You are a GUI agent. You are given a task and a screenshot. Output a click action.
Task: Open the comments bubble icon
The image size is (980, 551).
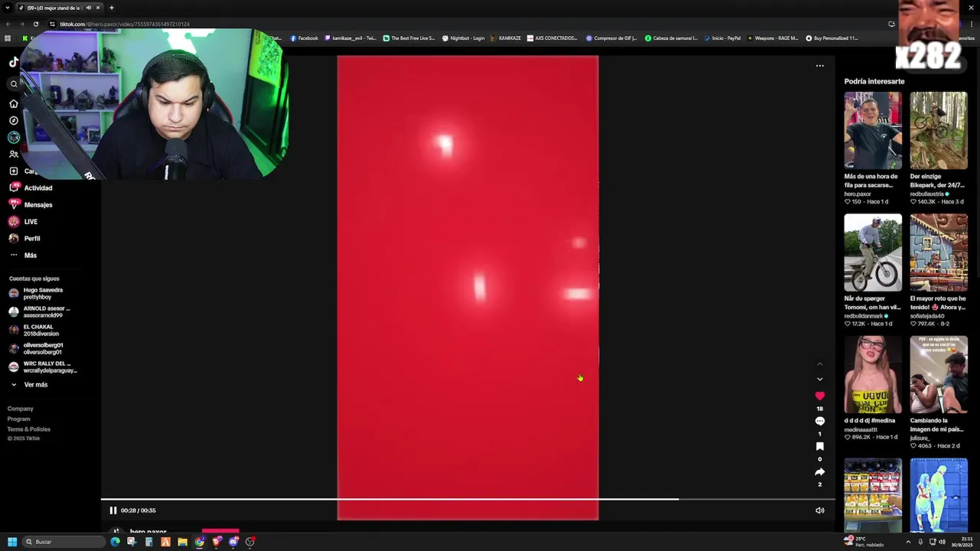[x=819, y=421]
